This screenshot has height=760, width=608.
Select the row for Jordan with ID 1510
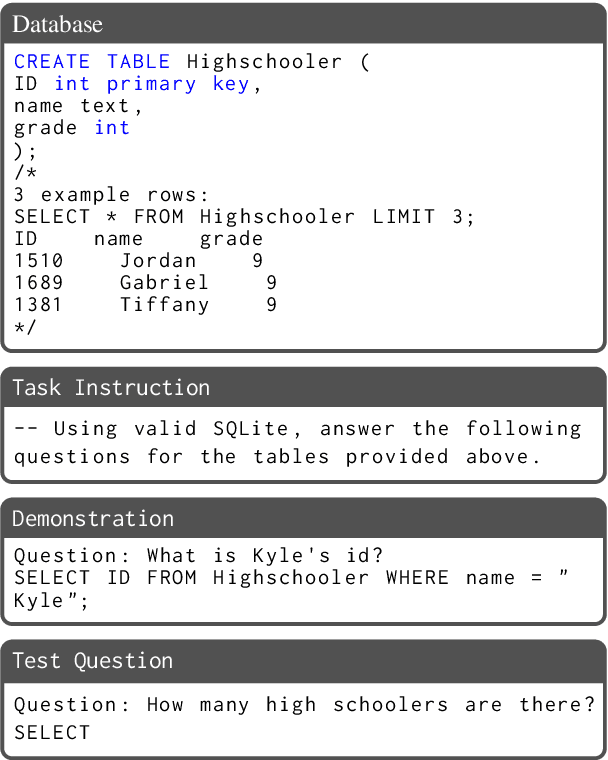tap(138, 261)
